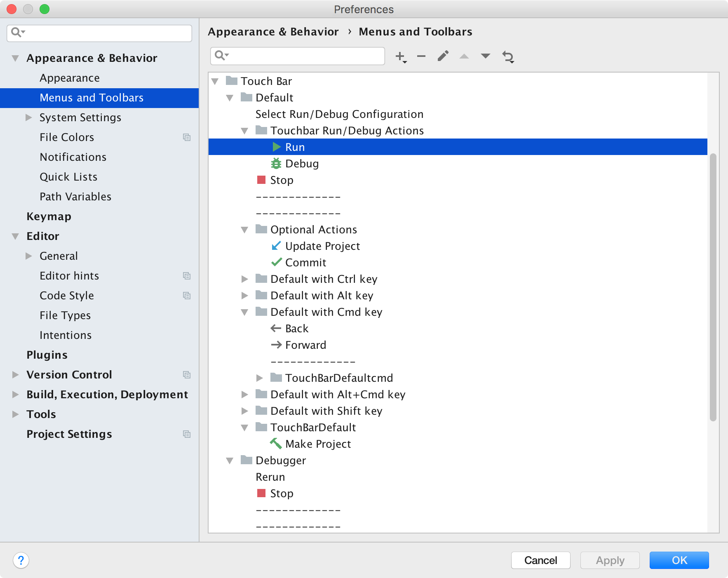Click the project-level icon beside Version Control
This screenshot has height=578, width=728.
tap(187, 375)
